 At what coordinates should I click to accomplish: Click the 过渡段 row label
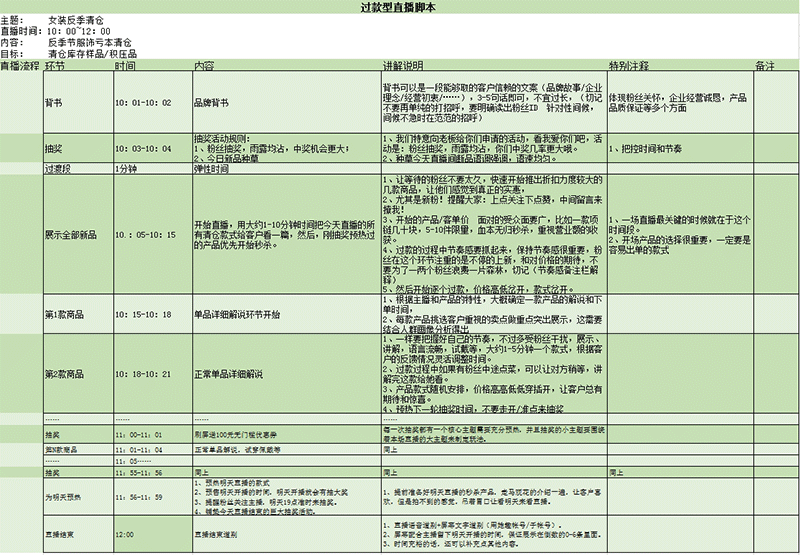[x=59, y=169]
